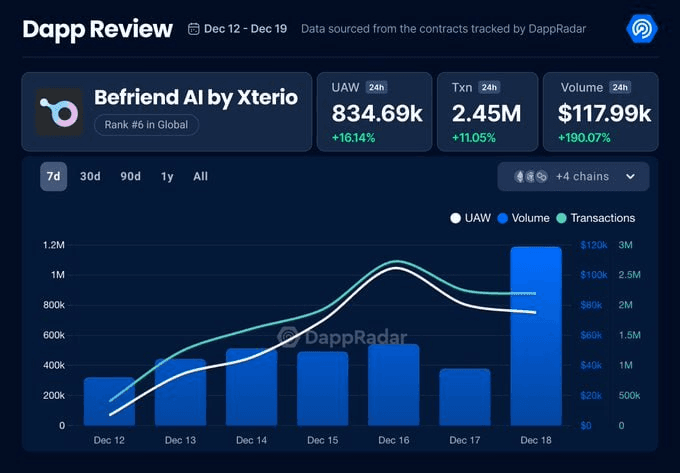Click the DappRadar logo icon top right
Screen dimensions: 680x473
click(640, 29)
